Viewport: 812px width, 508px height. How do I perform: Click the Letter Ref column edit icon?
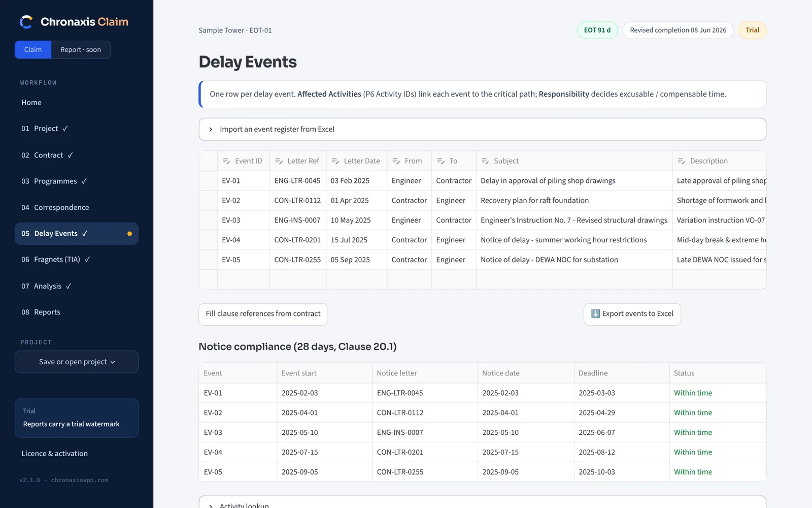pos(279,161)
